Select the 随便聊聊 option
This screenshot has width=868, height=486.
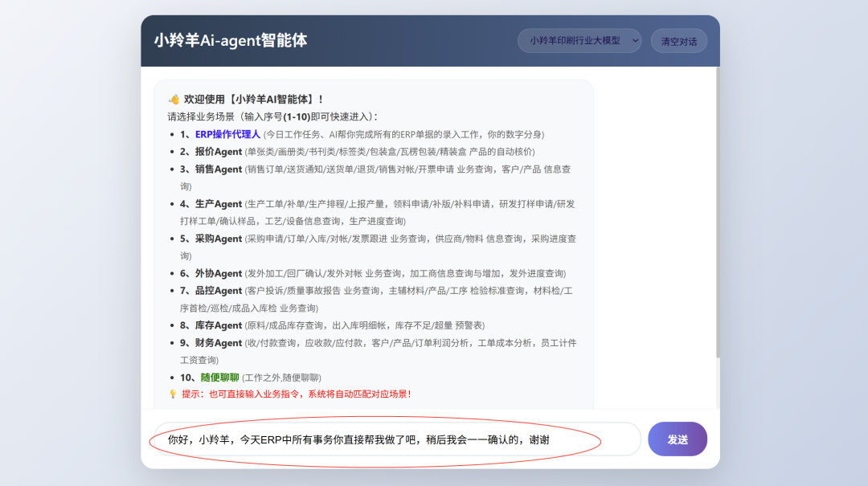[x=219, y=378]
